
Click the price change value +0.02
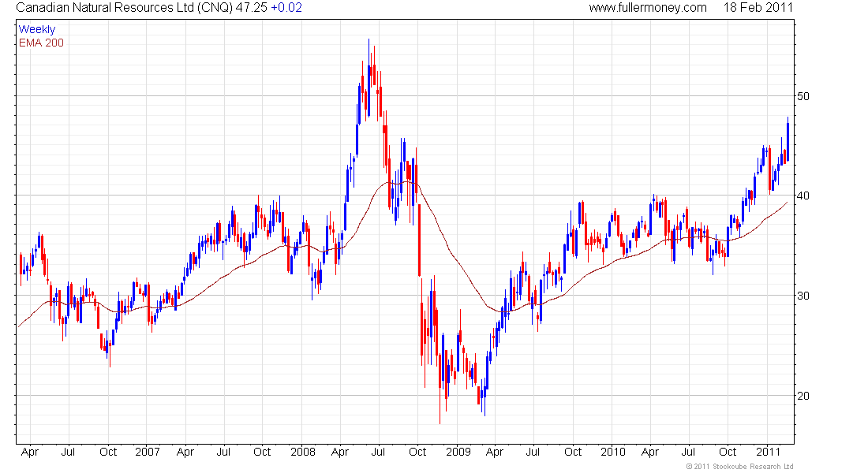[286, 8]
